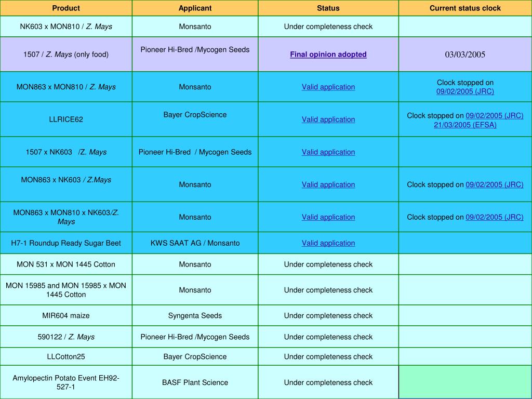Select the Status column header
This screenshot has width=532, height=399.
pyautogui.click(x=328, y=8)
